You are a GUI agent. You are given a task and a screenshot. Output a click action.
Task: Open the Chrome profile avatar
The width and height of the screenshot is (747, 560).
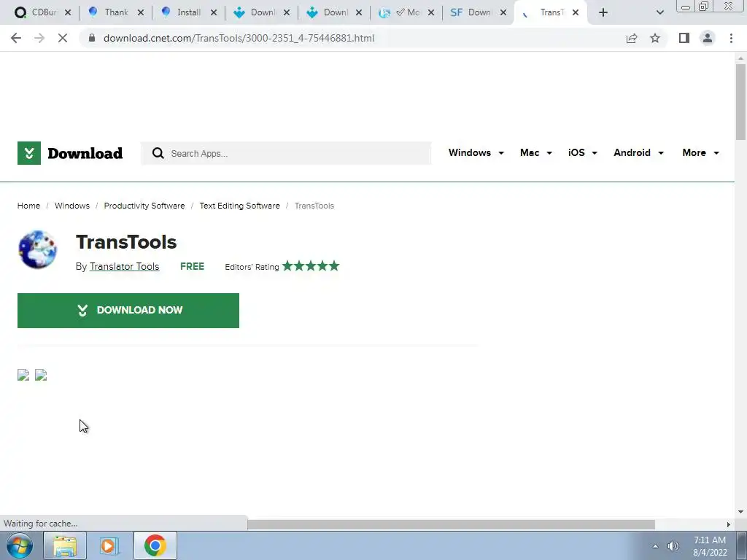708,38
